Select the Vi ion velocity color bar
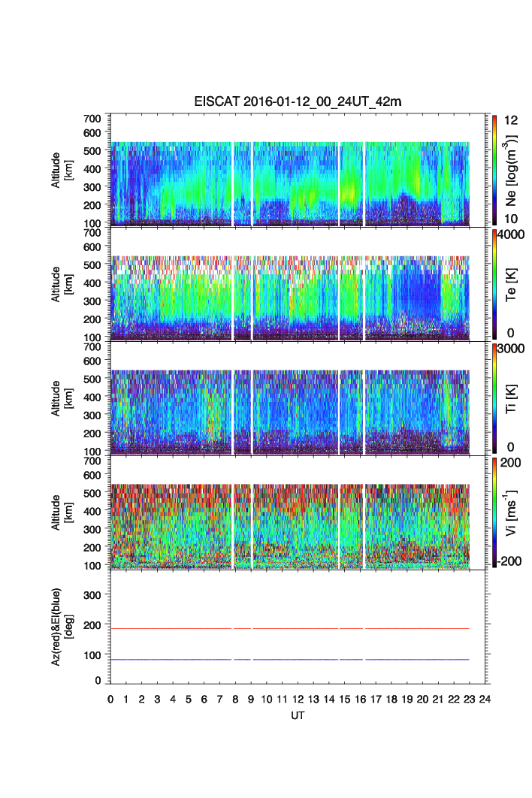Screen dimensions: 532x798 (494, 512)
